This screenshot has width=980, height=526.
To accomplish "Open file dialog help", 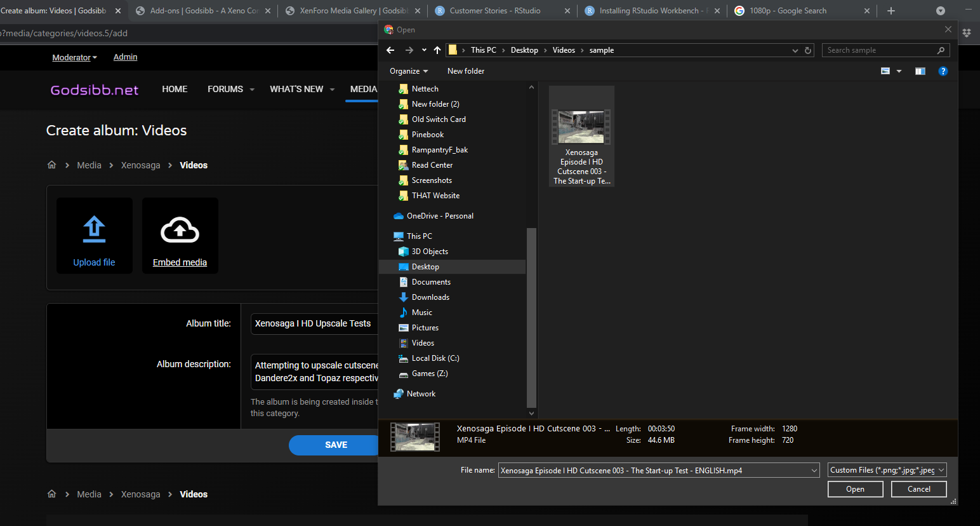I will (943, 71).
